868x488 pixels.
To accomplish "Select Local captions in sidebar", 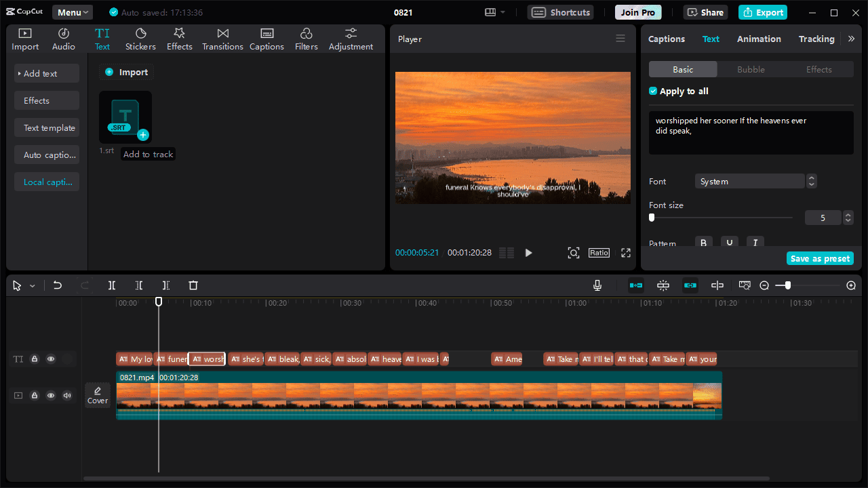I will point(47,182).
